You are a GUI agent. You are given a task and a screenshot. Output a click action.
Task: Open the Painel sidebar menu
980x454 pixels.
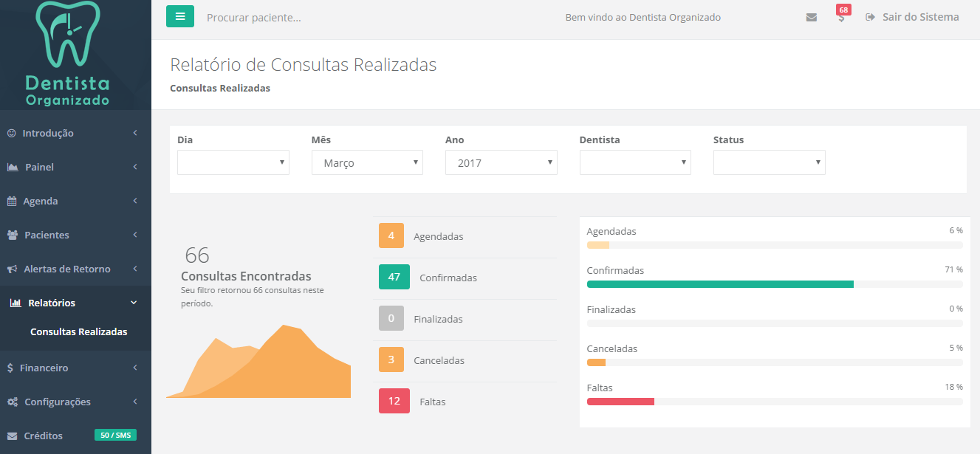click(75, 167)
